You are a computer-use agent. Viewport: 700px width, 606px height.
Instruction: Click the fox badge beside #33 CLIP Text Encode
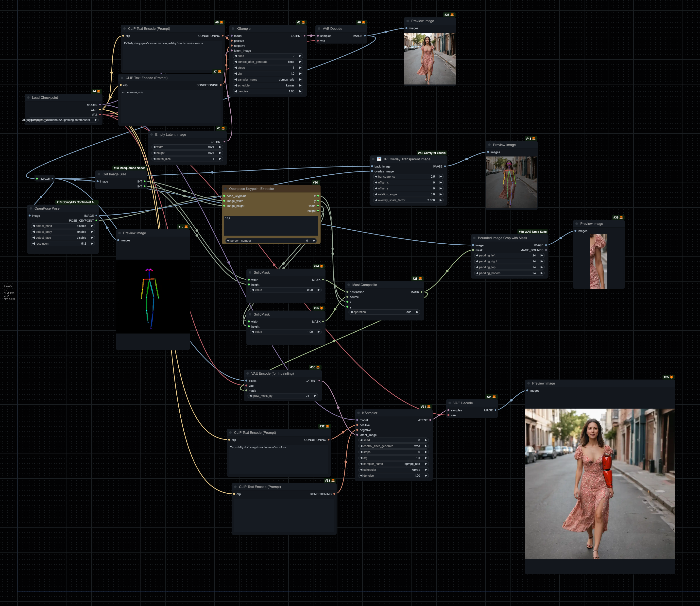pos(333,481)
